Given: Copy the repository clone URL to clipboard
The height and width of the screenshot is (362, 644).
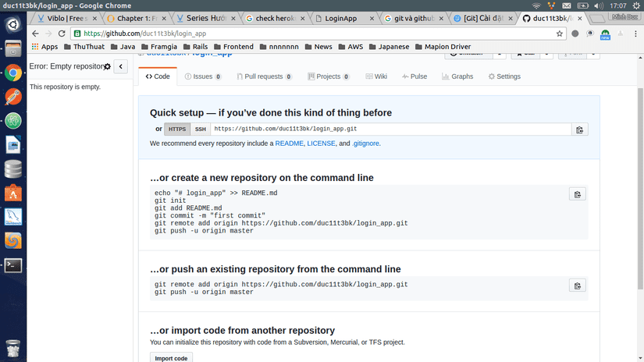Looking at the screenshot, I should (579, 130).
